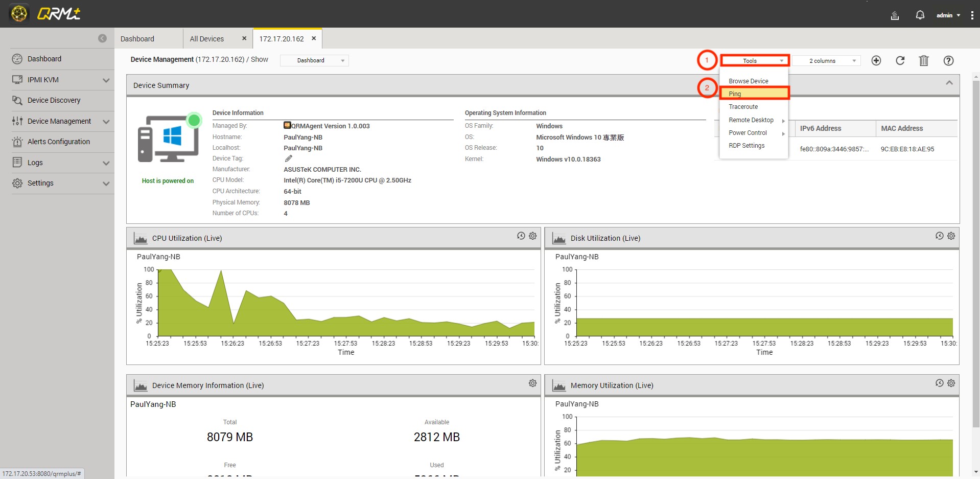Screen dimensions: 980x479
Task: Open the notifications bell
Action: click(x=920, y=15)
